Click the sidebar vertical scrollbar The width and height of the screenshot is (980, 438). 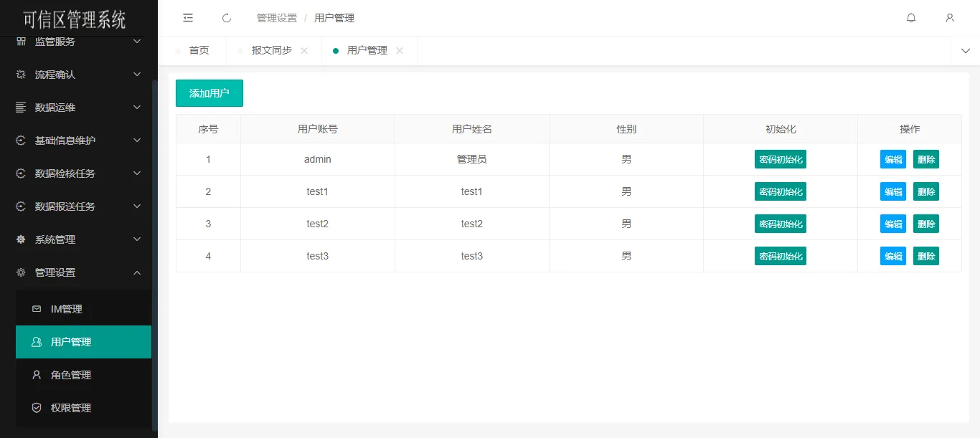tap(154, 251)
